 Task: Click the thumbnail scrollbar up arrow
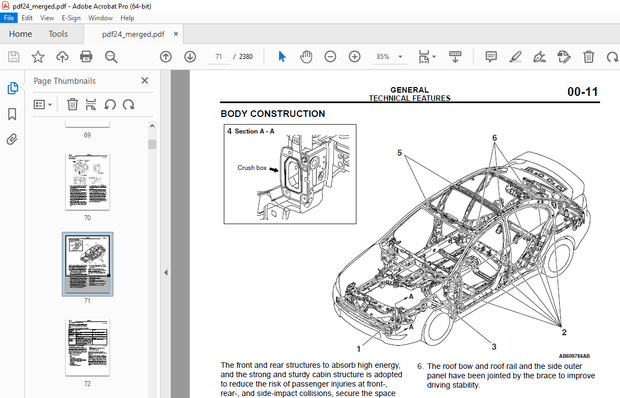tap(152, 126)
